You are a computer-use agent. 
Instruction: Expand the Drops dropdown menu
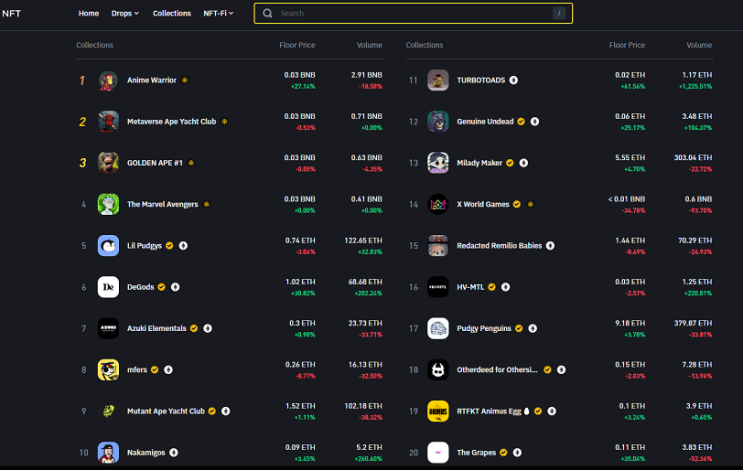pyautogui.click(x=125, y=13)
